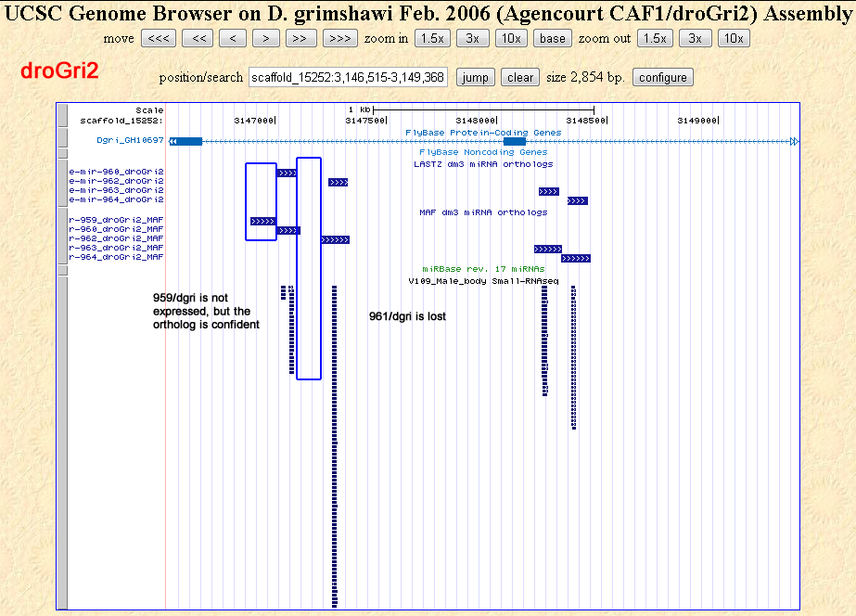Zoom out by 10x
Viewport: 856px width, 616px height.
click(x=734, y=38)
